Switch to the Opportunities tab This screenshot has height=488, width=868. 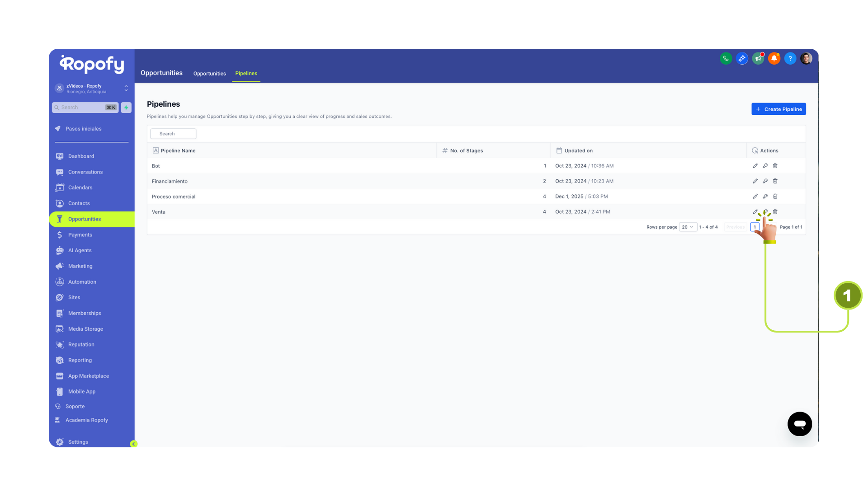pyautogui.click(x=209, y=74)
